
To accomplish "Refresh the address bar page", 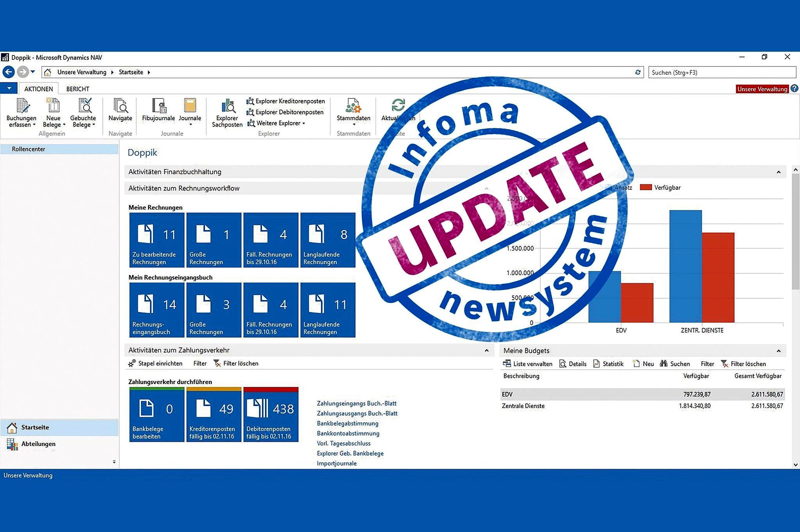I will tap(638, 72).
